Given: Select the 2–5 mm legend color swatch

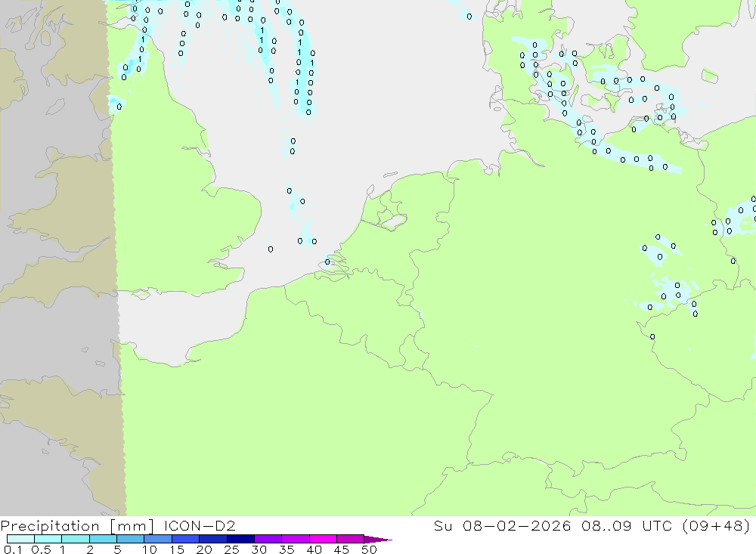Looking at the screenshot, I should (103, 539).
